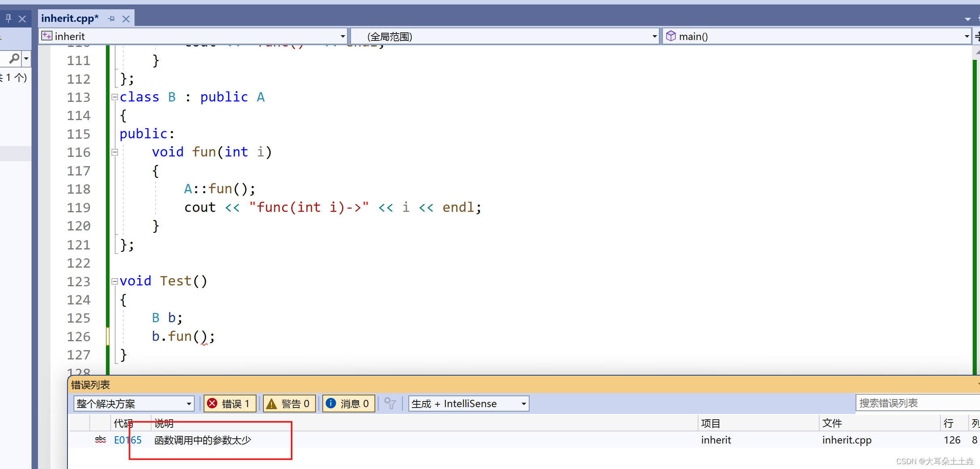Click the yellow warning triangle icon
980x469 pixels.
pos(271,404)
